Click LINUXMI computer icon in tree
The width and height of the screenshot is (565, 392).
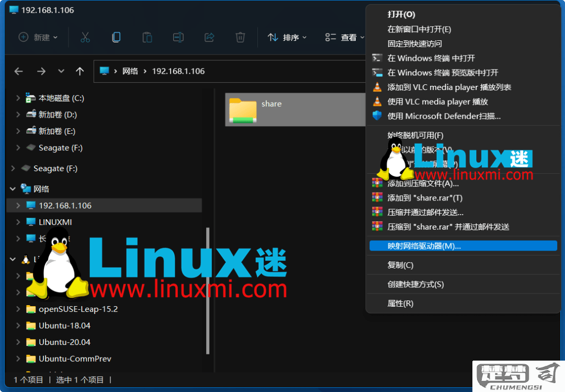click(x=31, y=221)
